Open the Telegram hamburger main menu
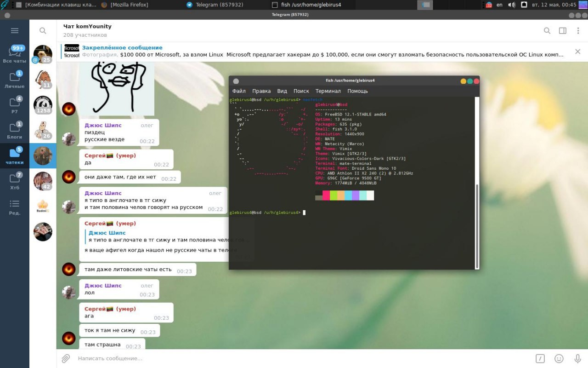 (x=14, y=31)
